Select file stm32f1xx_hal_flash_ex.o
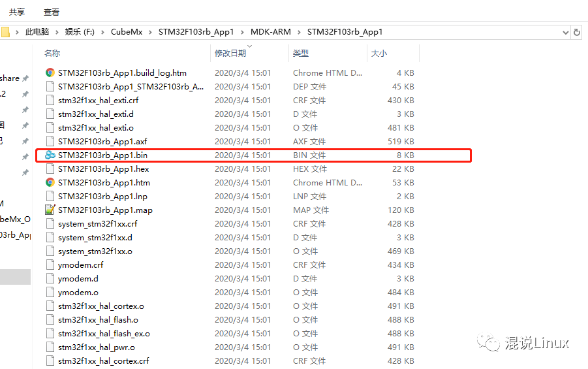 point(104,333)
